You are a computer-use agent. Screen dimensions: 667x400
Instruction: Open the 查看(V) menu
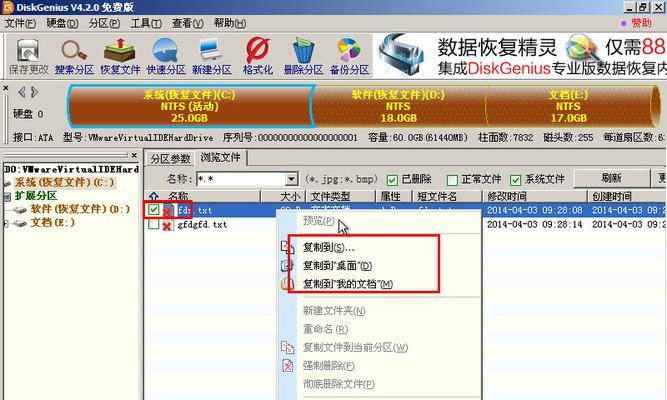pyautogui.click(x=188, y=23)
